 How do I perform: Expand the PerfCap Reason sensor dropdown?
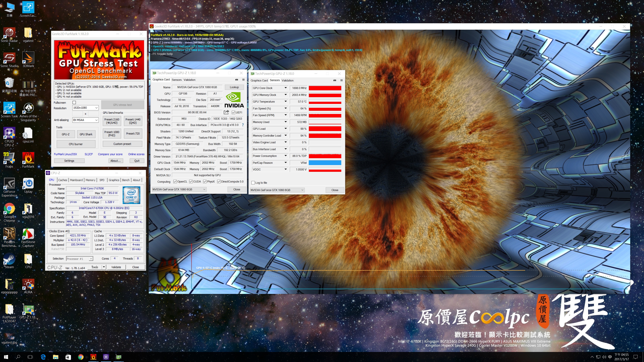click(x=285, y=163)
